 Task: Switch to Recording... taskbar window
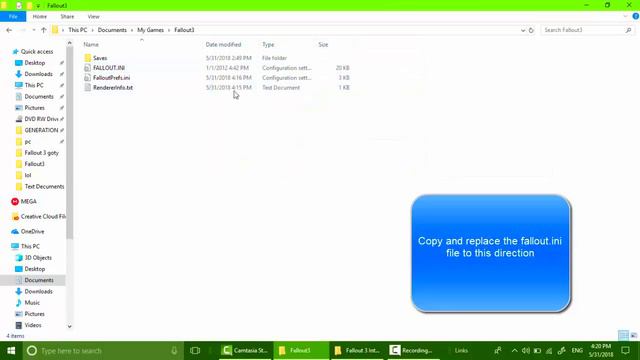coord(411,351)
